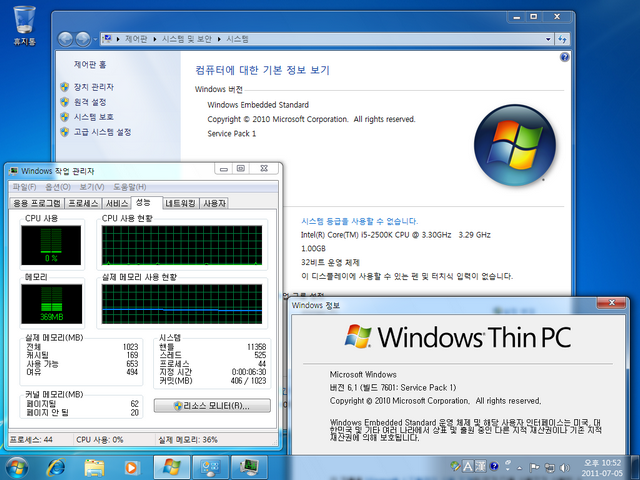This screenshot has height=480, width=640.
Task: Click the 제어판 breadcrumb in the address bar
Action: [x=136, y=39]
